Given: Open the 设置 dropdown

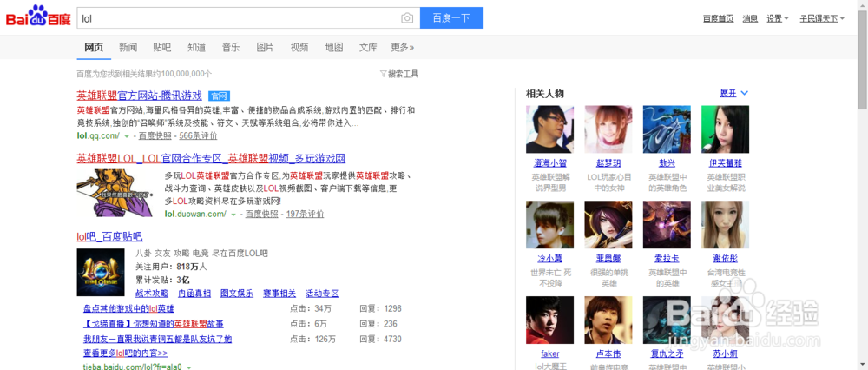Looking at the screenshot, I should pos(777,18).
